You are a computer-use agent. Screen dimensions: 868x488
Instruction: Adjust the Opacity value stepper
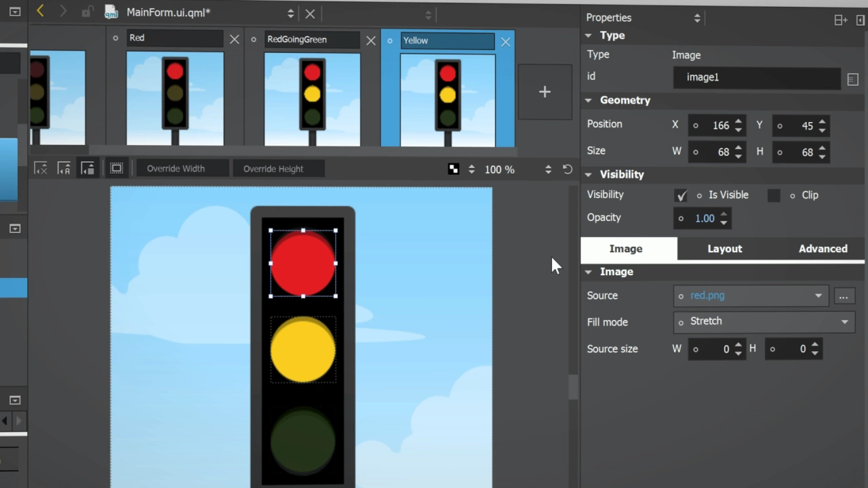[724, 218]
